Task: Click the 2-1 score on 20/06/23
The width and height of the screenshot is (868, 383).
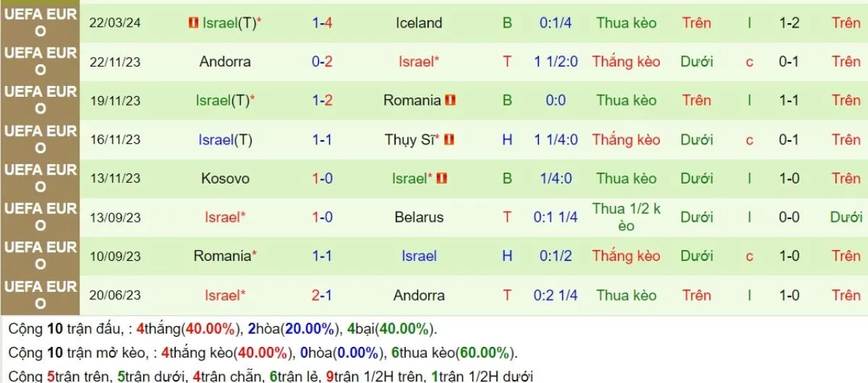Action: [322, 295]
